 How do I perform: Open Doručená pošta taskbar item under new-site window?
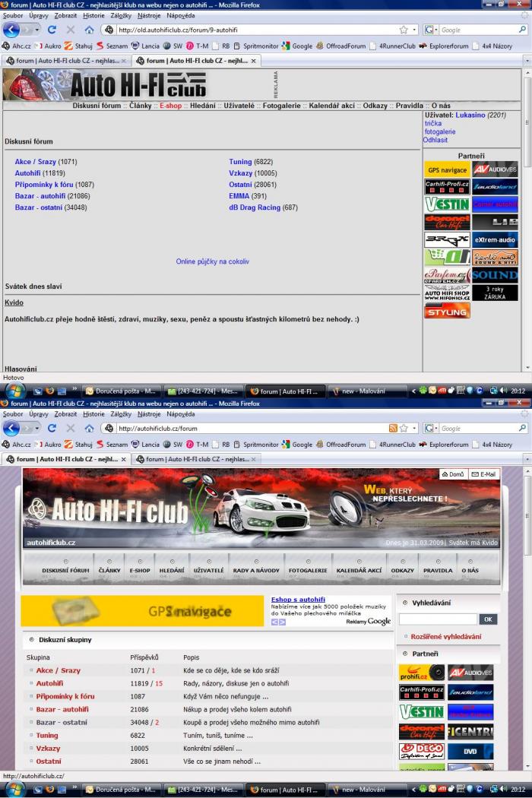[121, 790]
